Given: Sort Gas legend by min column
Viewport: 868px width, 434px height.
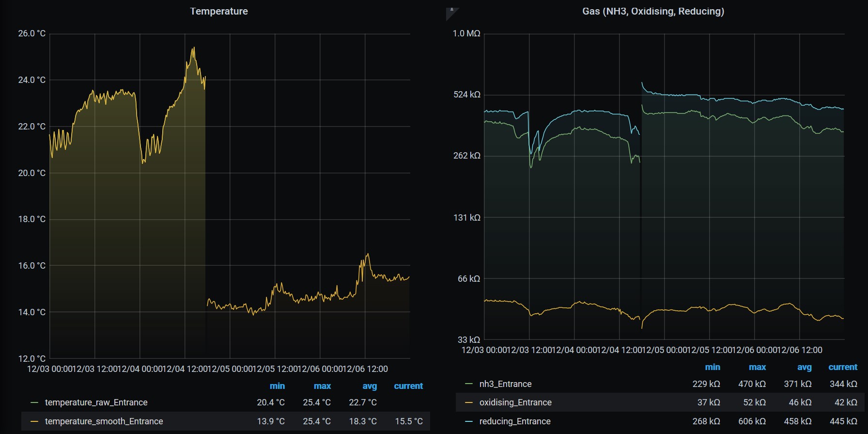Looking at the screenshot, I should coord(712,367).
